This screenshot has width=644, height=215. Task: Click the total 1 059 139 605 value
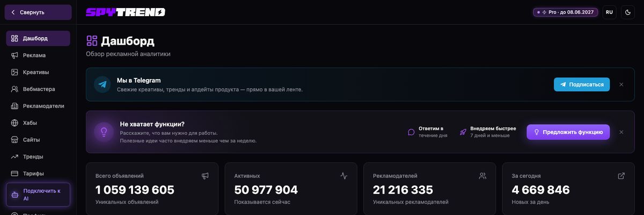point(135,190)
